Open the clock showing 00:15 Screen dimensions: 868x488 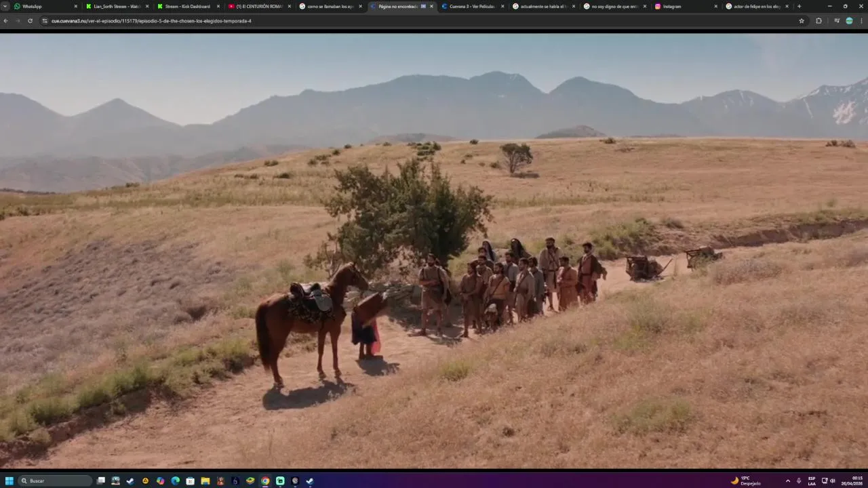coord(852,481)
